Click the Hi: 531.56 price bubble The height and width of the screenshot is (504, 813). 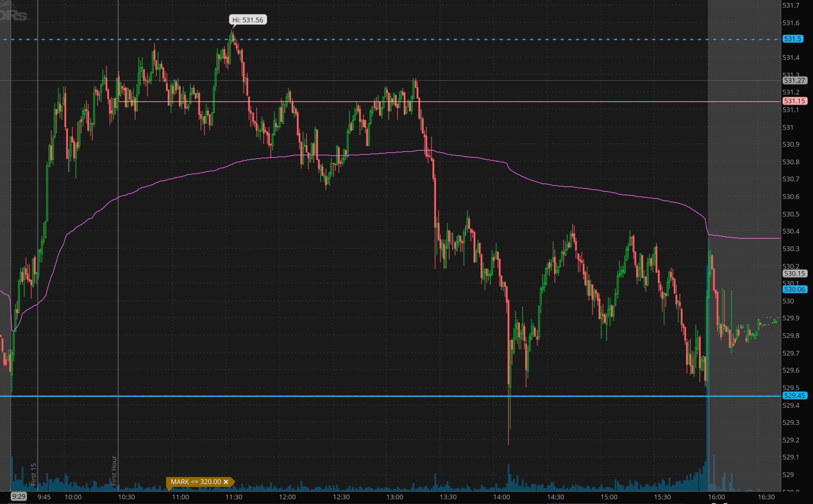pyautogui.click(x=248, y=20)
